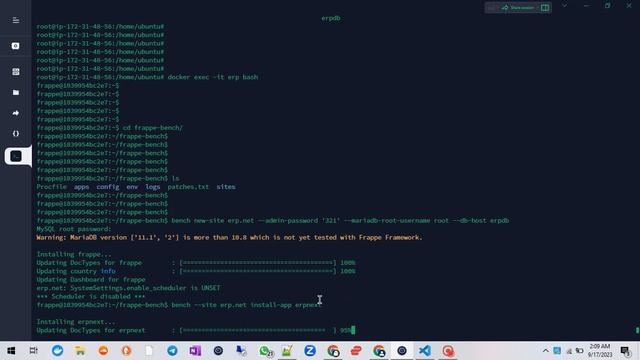Click the 'enable_scheduler is UNSET' line
This screenshot has width=640, height=360.
(128, 288)
